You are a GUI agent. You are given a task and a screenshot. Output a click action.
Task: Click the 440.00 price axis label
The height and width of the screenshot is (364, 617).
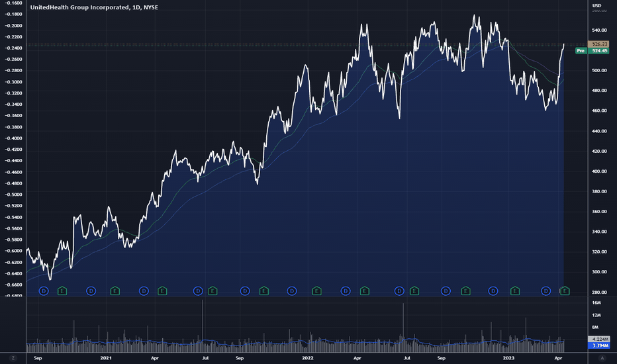coord(599,131)
